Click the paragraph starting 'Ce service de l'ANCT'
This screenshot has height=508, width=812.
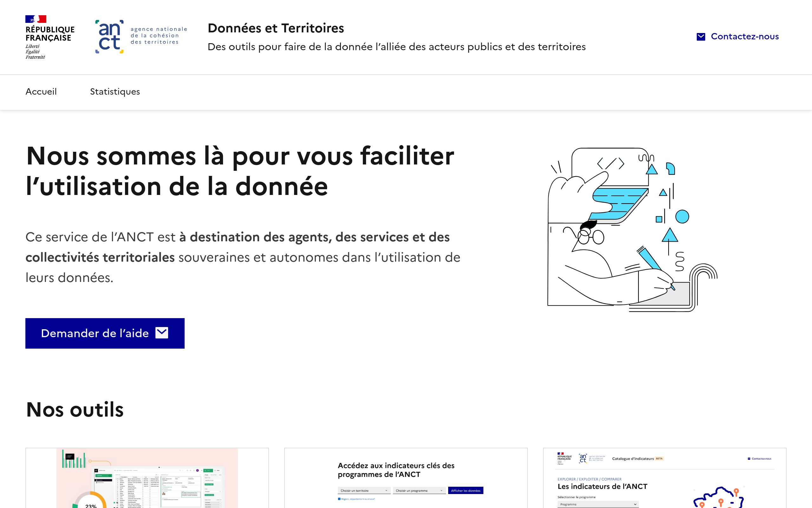click(x=243, y=257)
